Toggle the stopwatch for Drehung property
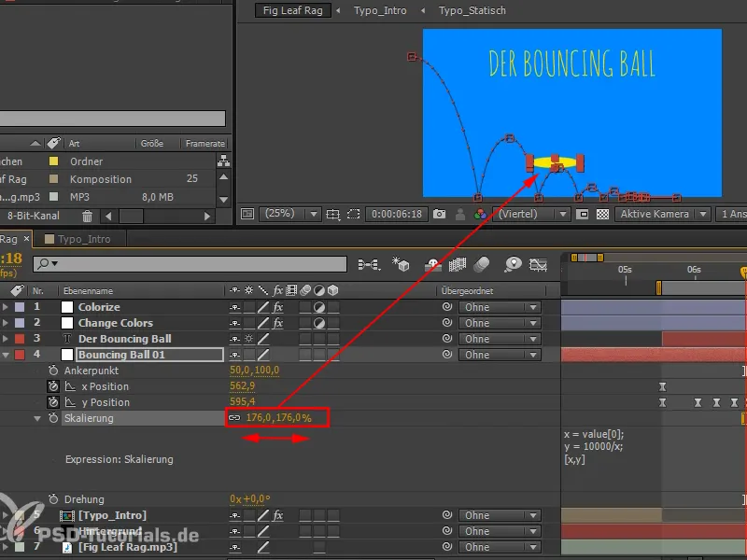This screenshot has height=560, width=747. click(x=53, y=499)
